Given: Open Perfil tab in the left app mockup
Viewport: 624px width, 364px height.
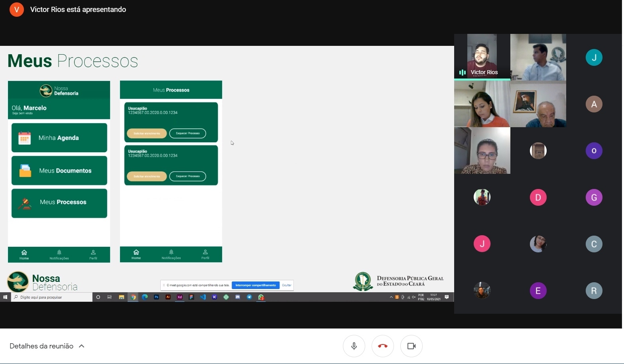Looking at the screenshot, I should tap(93, 255).
